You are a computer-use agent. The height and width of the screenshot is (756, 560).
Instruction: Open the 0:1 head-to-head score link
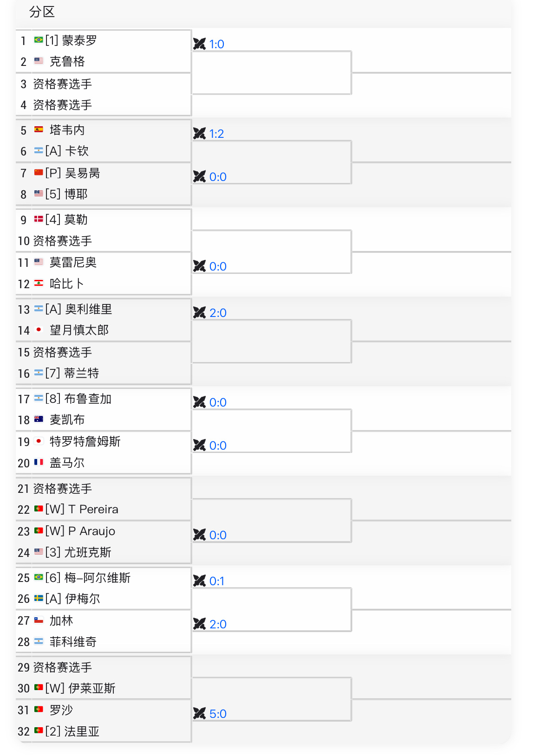pyautogui.click(x=217, y=581)
